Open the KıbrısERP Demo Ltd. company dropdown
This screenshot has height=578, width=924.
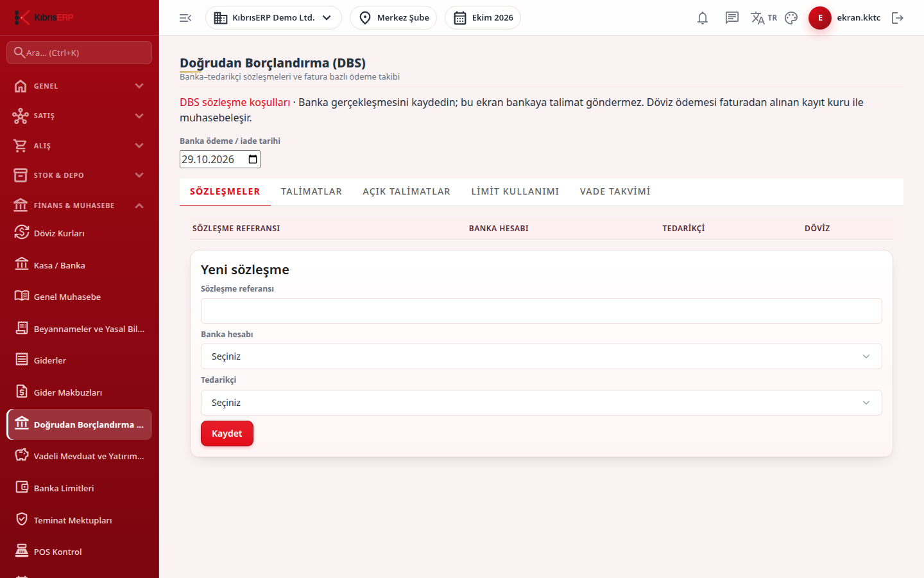[x=273, y=18]
